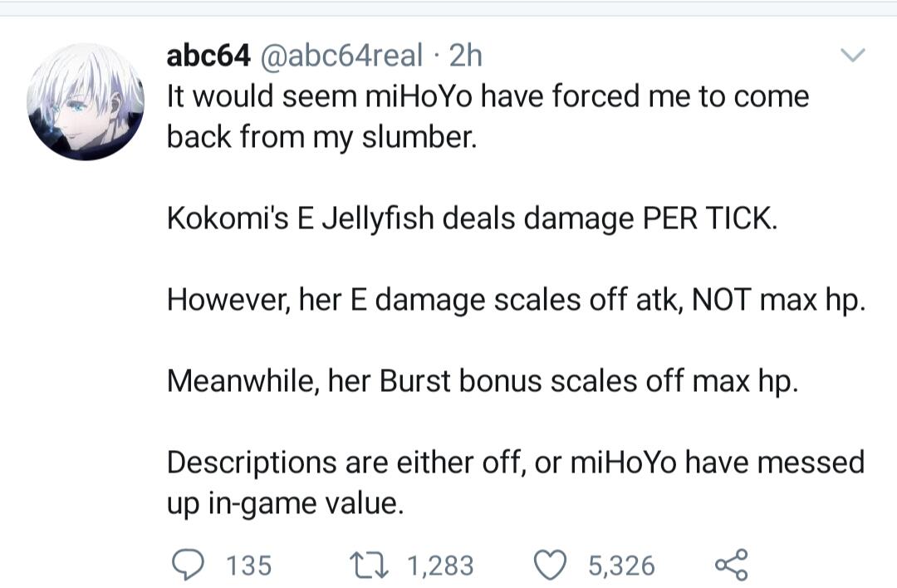
Task: Click the words 'PER TICK'
Action: 710,218
